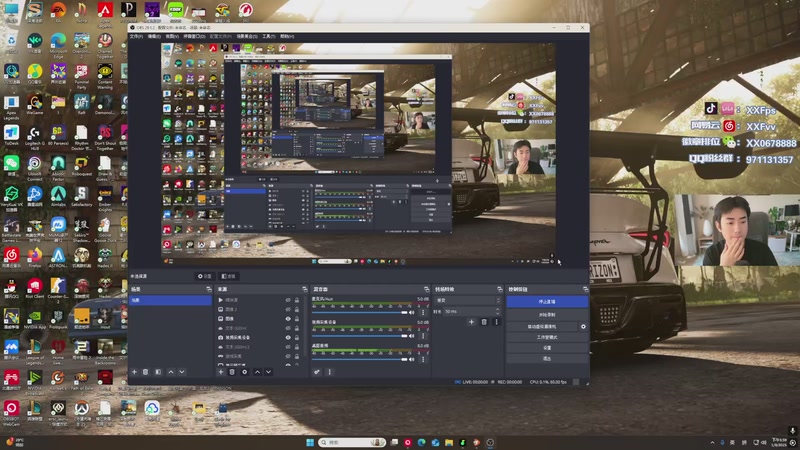
Task: Show the first 文本 (GDI+) source
Action: [288, 329]
